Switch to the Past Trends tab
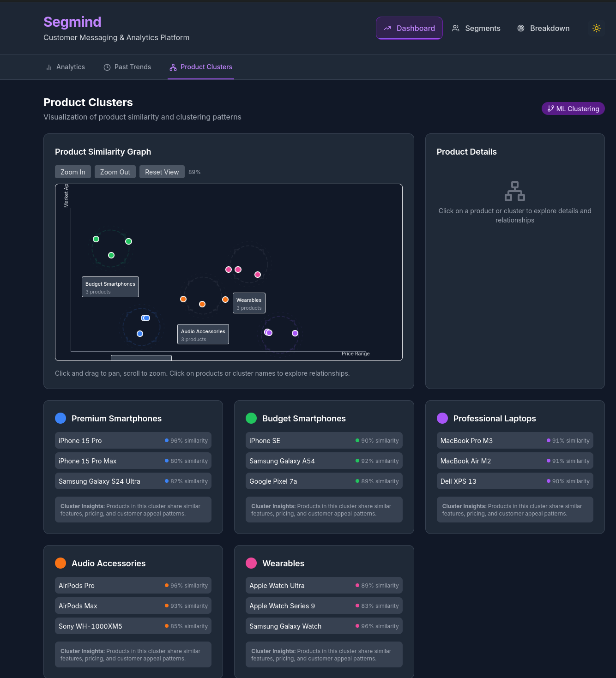 (x=127, y=67)
